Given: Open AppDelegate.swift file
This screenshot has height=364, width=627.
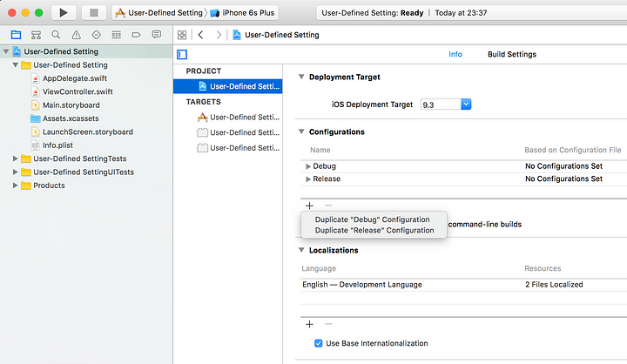Looking at the screenshot, I should pos(74,78).
